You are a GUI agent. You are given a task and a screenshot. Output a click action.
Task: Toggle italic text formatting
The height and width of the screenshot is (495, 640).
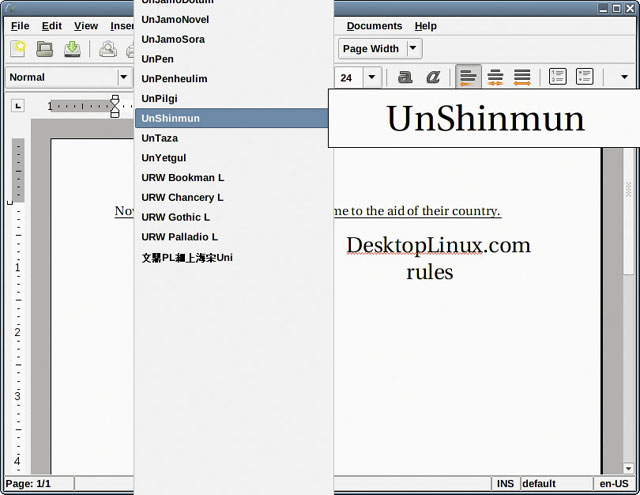click(433, 77)
